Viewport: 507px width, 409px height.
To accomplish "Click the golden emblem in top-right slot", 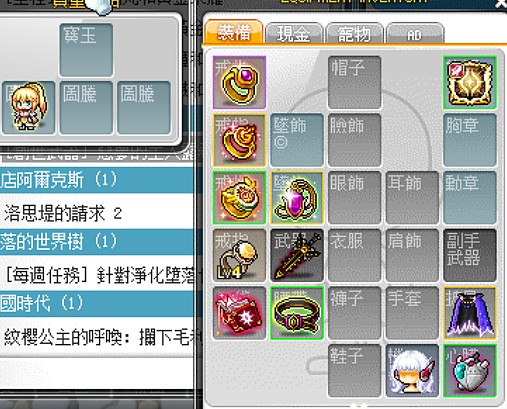I will [x=470, y=82].
